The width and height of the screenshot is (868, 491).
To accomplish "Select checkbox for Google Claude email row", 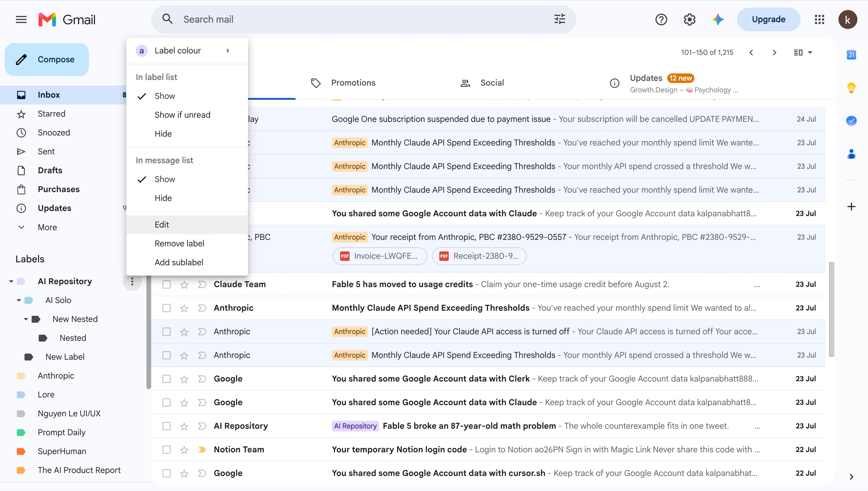I will [x=166, y=402].
